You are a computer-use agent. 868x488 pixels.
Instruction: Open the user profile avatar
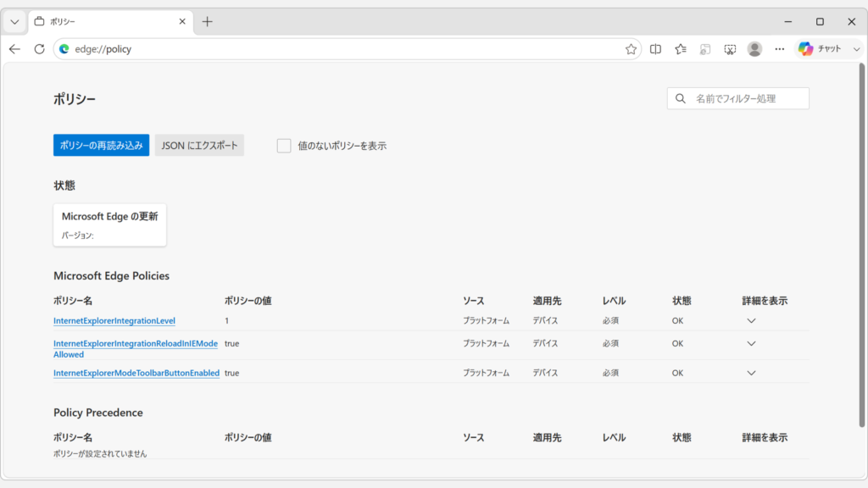[x=754, y=48]
